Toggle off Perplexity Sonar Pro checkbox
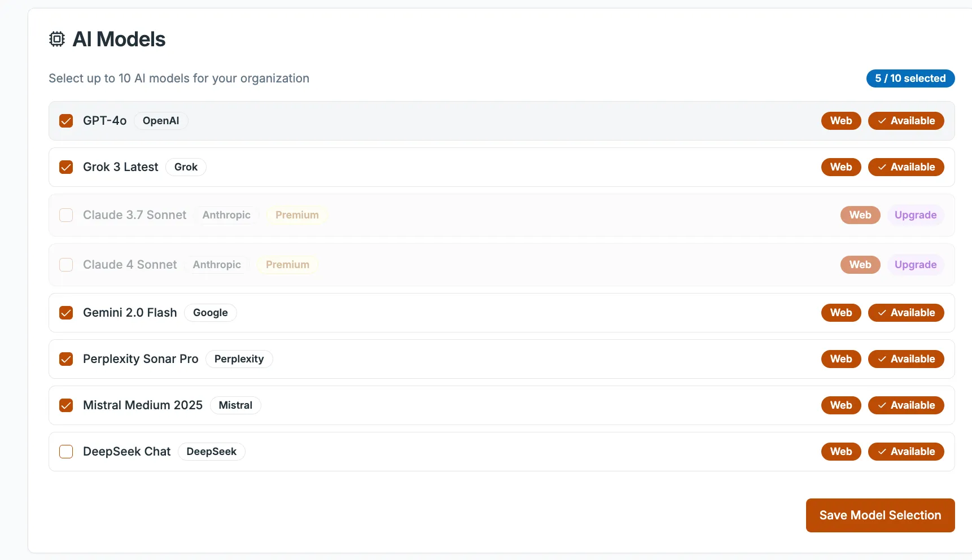The width and height of the screenshot is (972, 560). pos(66,359)
